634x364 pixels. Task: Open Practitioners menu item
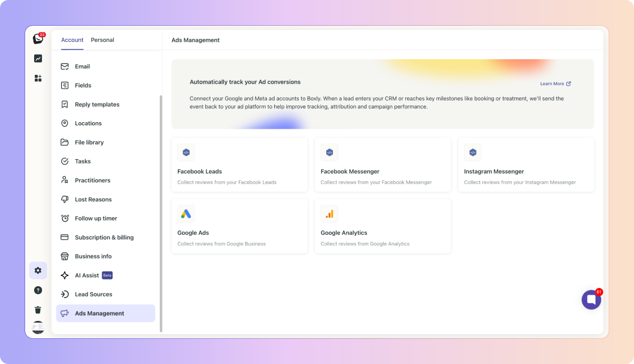(x=105, y=180)
